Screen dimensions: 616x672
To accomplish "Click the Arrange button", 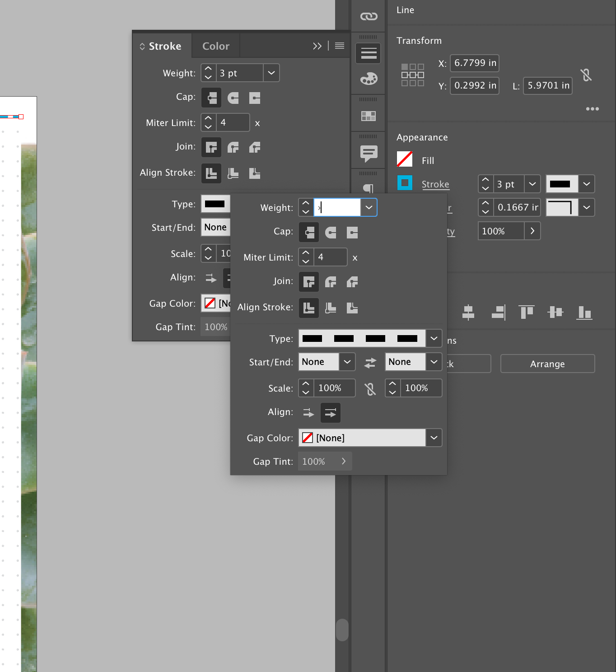I will point(547,364).
